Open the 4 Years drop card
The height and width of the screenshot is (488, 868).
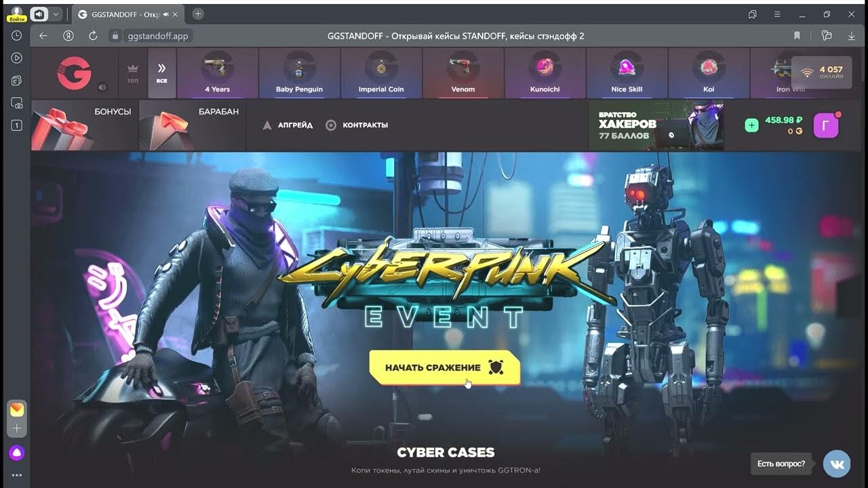click(x=218, y=74)
